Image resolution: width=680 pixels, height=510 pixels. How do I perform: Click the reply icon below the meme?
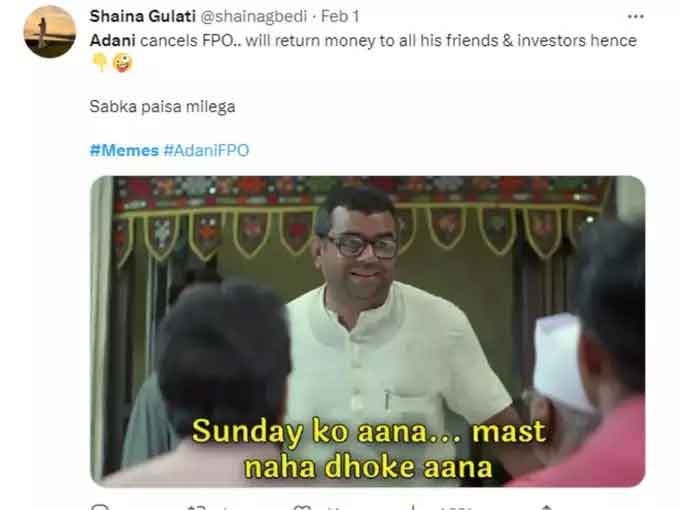(100, 507)
